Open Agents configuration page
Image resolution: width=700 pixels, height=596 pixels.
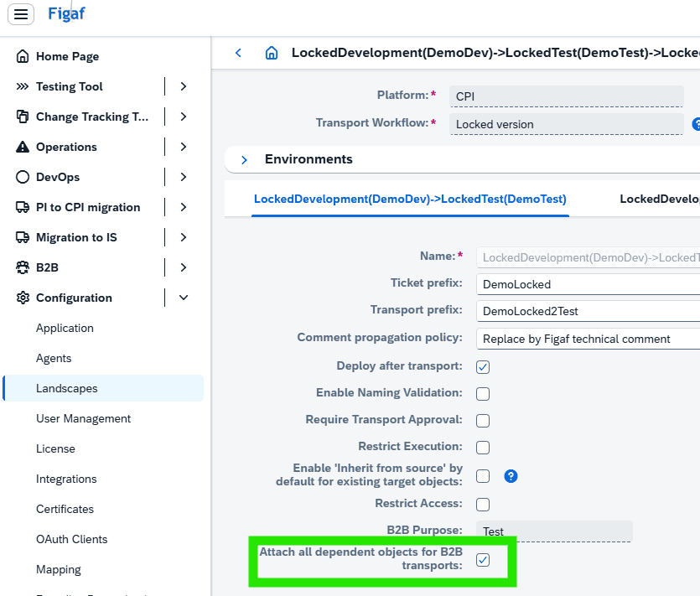coord(54,358)
